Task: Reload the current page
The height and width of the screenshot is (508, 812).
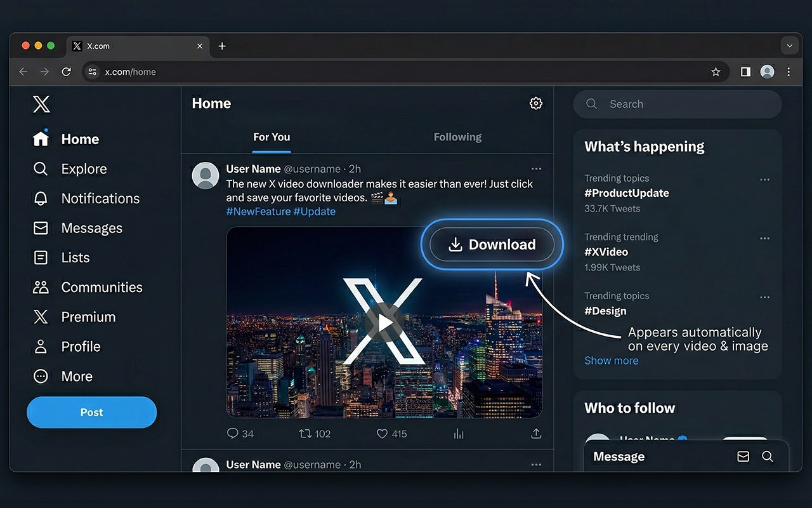Action: click(x=66, y=72)
